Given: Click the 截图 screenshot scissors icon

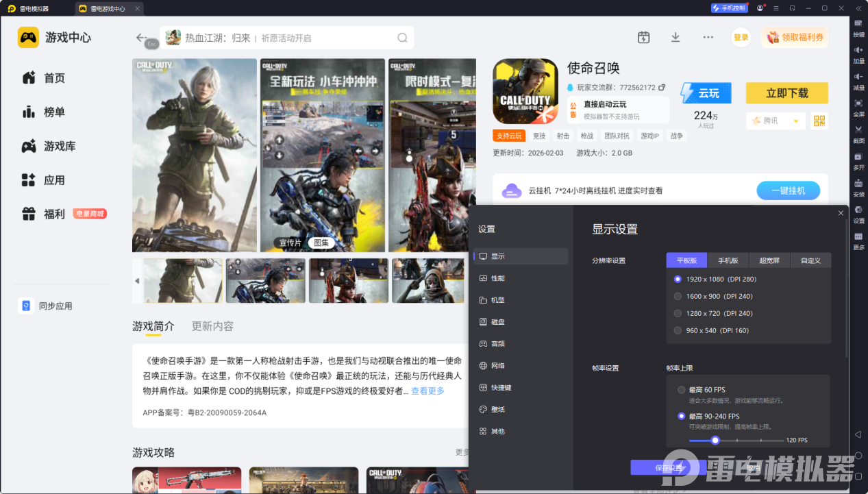Looking at the screenshot, I should pos(858,129).
